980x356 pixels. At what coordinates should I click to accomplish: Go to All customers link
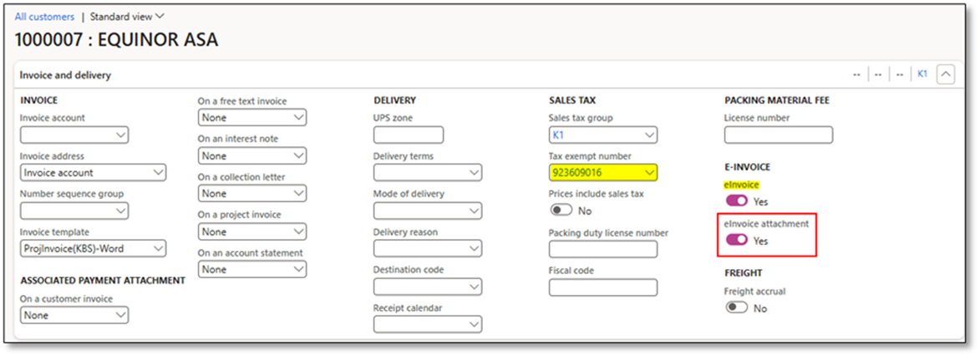click(44, 16)
